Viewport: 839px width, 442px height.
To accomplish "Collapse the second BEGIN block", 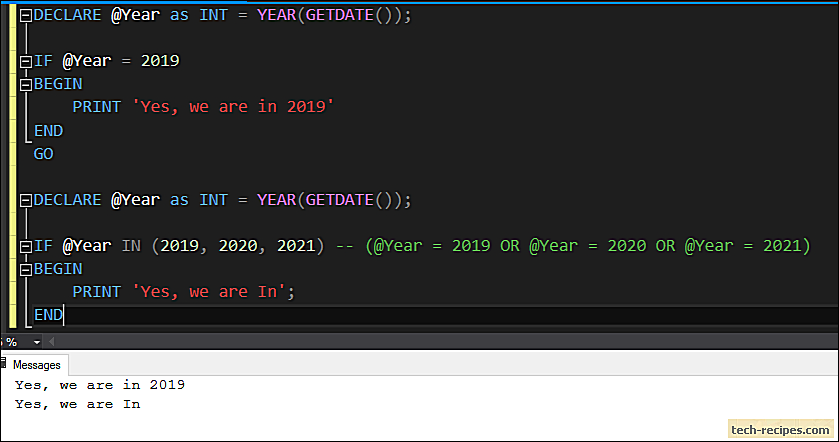I will tap(25, 270).
